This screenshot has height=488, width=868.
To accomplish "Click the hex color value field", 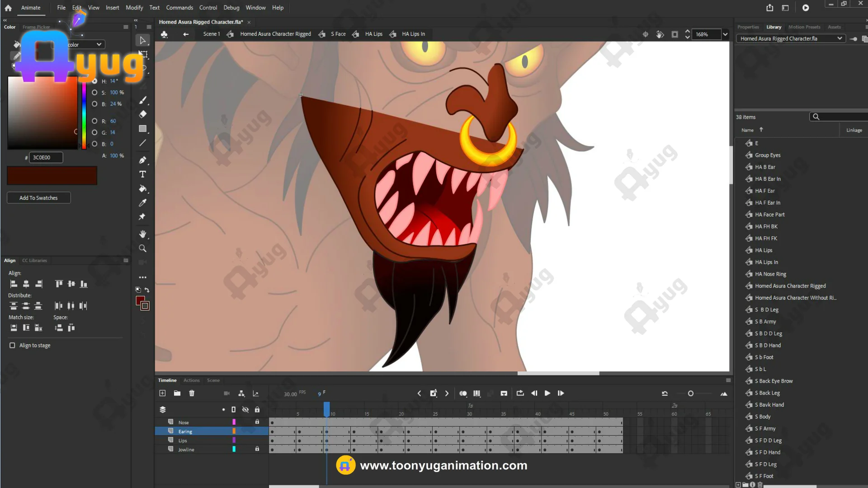I will (x=46, y=158).
